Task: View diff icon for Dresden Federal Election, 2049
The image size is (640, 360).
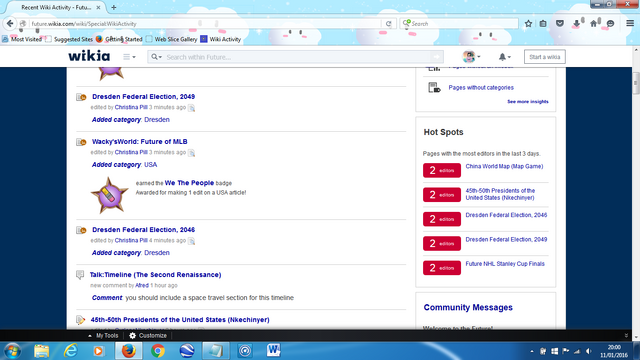Action: pos(191,108)
